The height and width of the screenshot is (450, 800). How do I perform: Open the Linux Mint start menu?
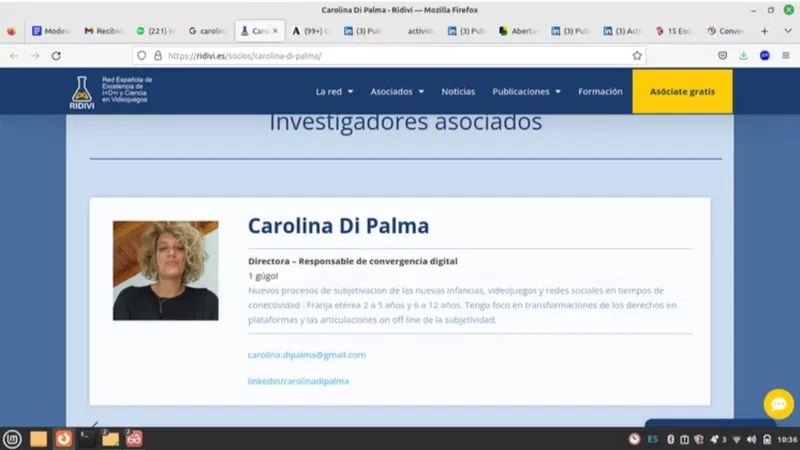pos(12,438)
